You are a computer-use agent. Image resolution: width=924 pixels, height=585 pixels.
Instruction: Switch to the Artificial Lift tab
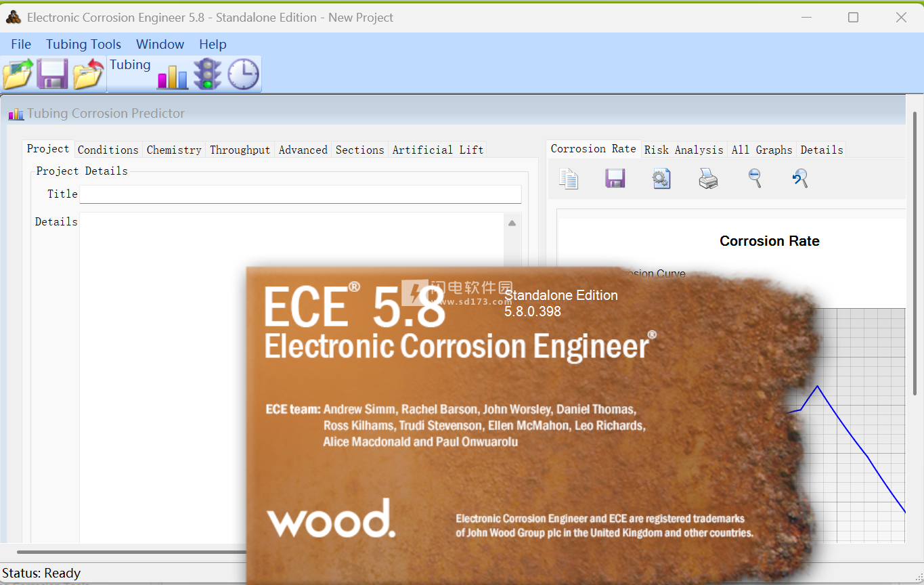pos(438,150)
